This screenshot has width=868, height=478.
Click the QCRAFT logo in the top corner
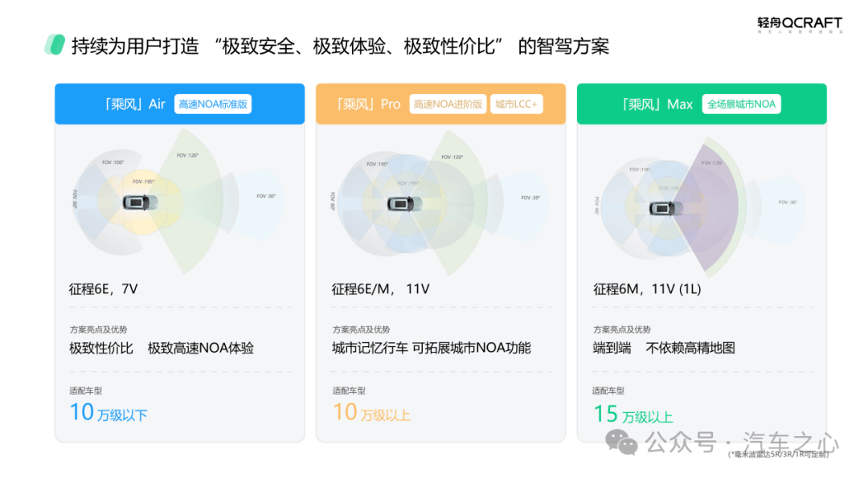coord(800,24)
